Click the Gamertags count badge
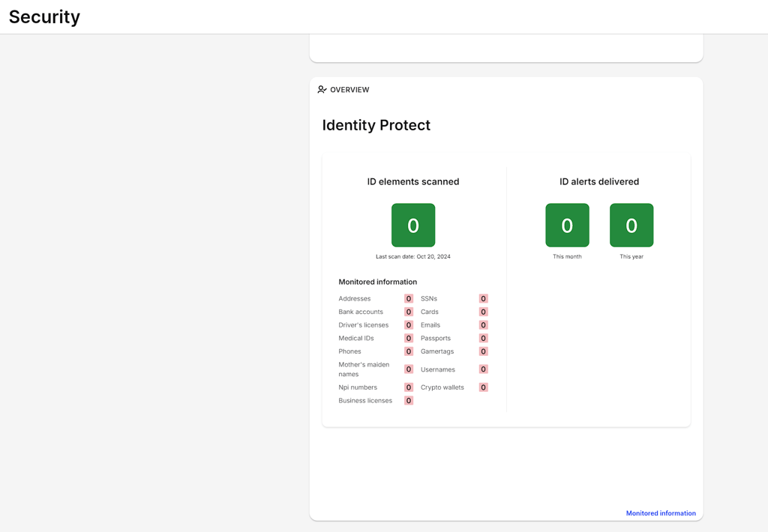 click(484, 351)
